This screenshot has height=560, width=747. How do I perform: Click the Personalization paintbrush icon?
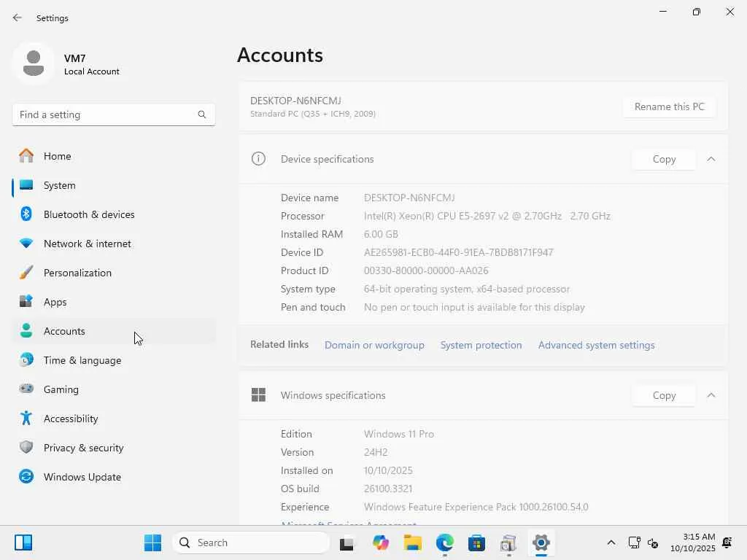26,273
